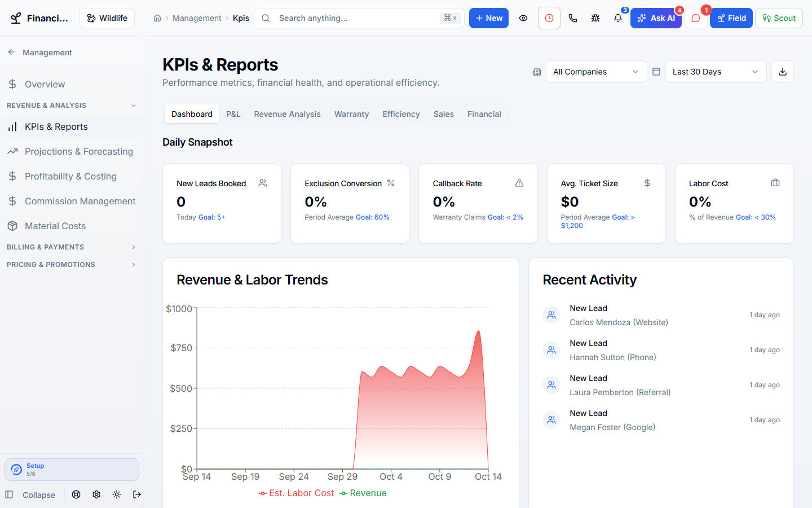The image size is (812, 508).
Task: Toggle the Est. Labor Cost legend series
Action: click(x=297, y=493)
